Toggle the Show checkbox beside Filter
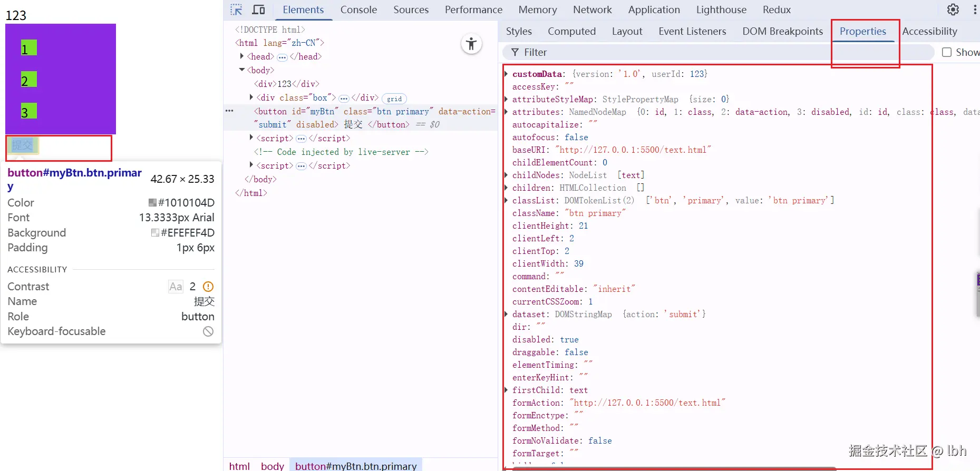The image size is (980, 471). (x=947, y=52)
